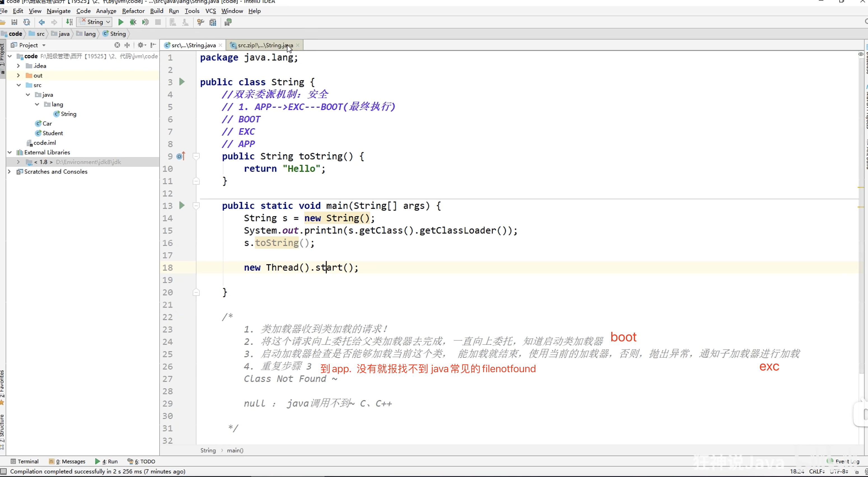Expand the out folder
This screenshot has height=477, width=868.
click(18, 75)
